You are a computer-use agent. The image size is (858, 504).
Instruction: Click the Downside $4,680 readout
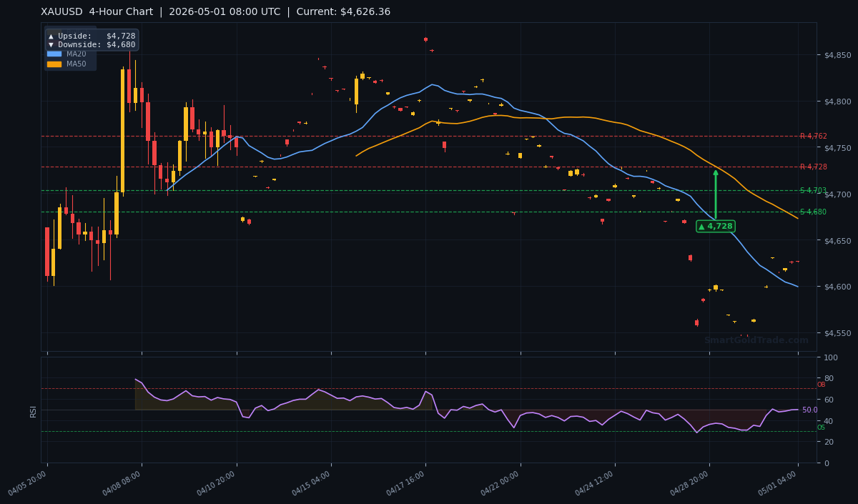tap(92, 44)
